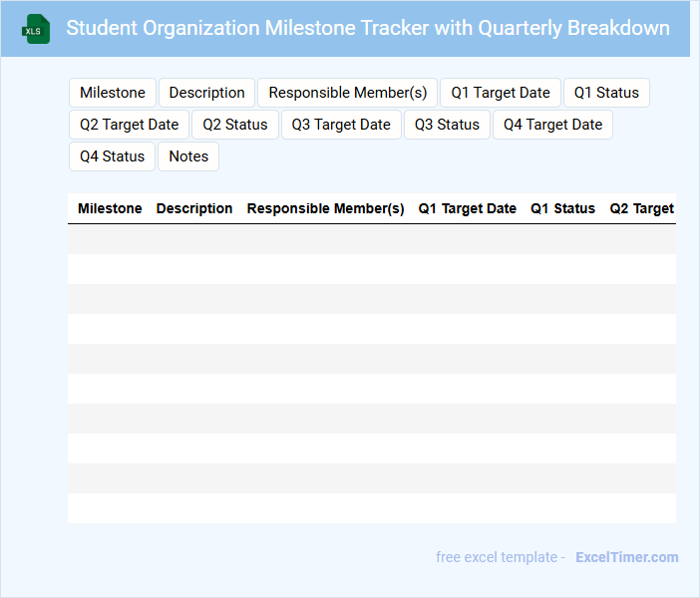The width and height of the screenshot is (700, 598).
Task: Select the Milestone tag button
Action: tap(113, 93)
